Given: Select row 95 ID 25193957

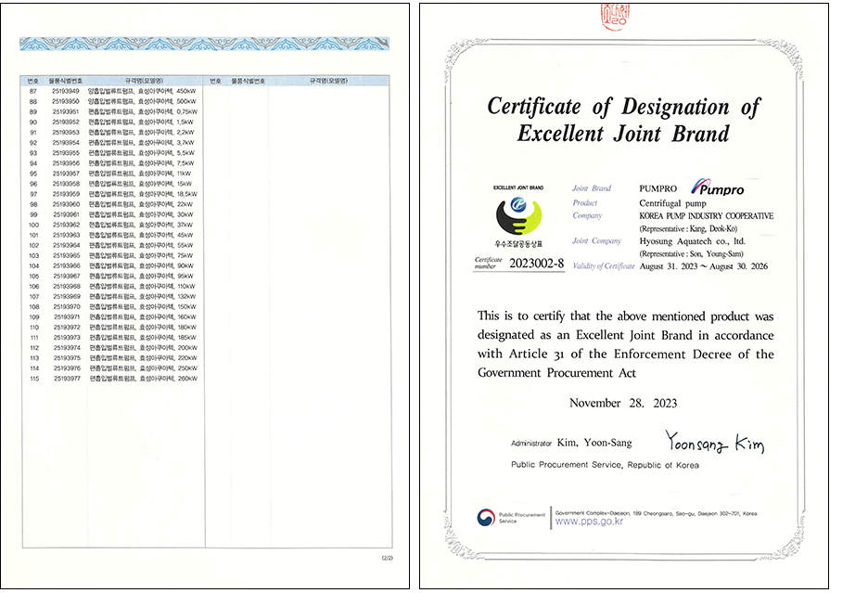Looking at the screenshot, I should [66, 174].
